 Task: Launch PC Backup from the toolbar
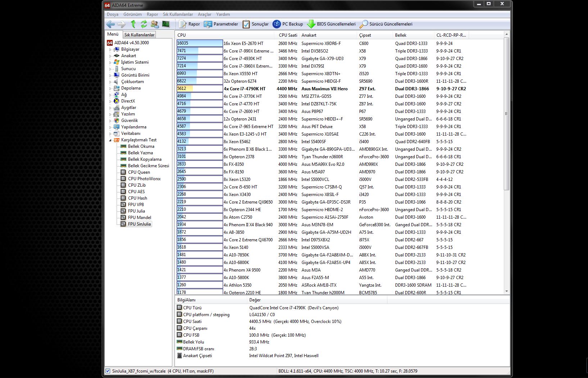288,24
